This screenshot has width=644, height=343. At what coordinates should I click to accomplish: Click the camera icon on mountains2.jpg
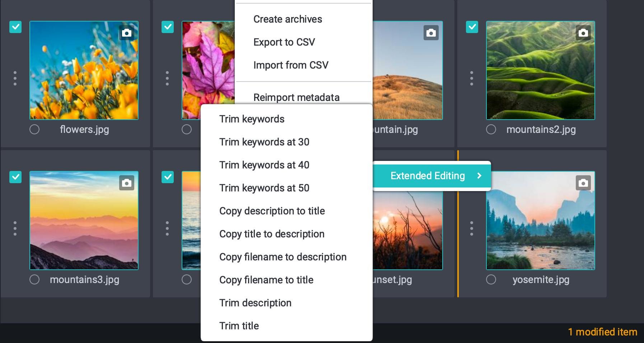point(583,33)
